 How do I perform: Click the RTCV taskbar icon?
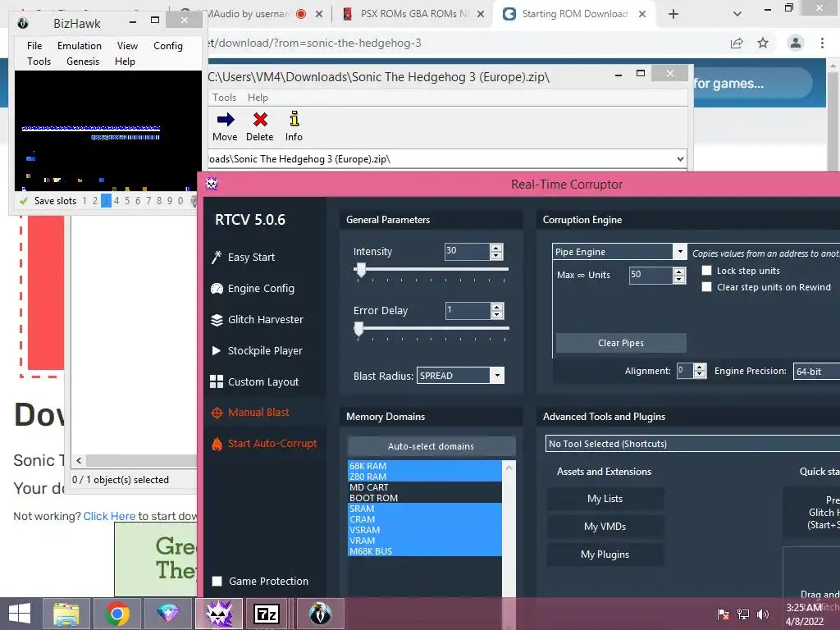pos(219,614)
